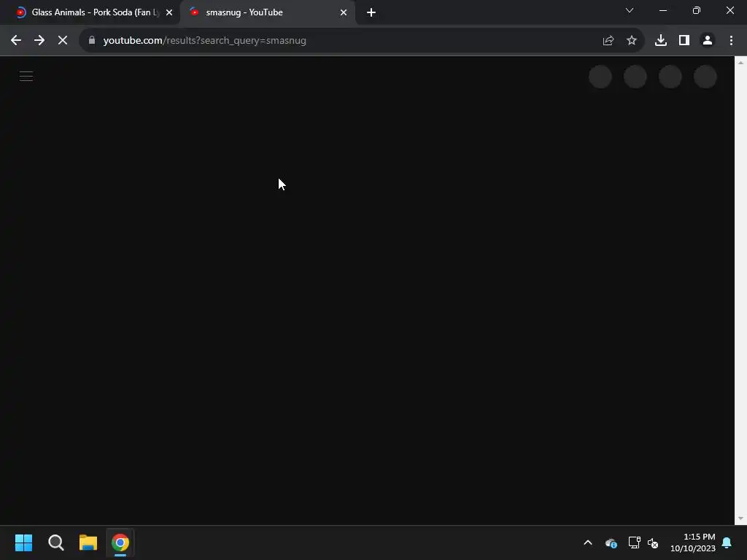
Task: Go back to the previous page
Action: pyautogui.click(x=16, y=41)
